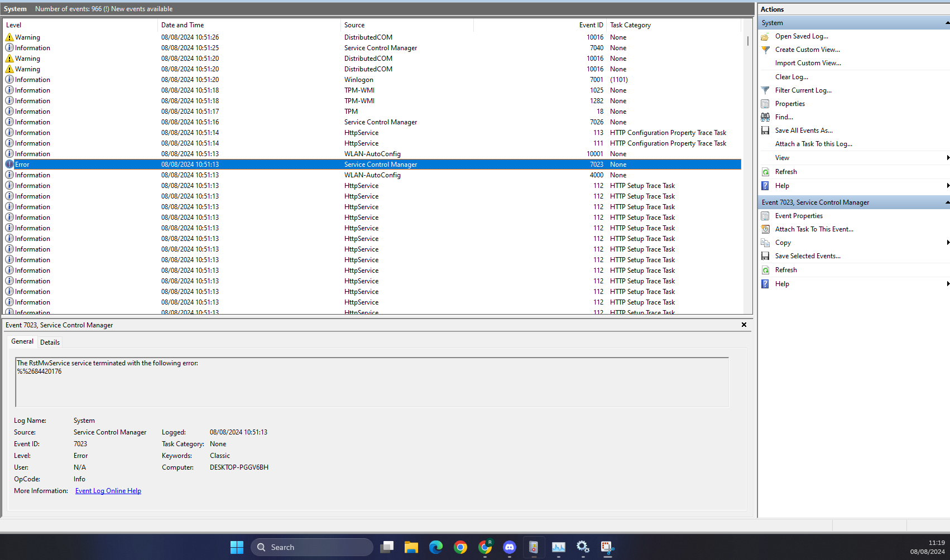Close the Event 7023 preview pane

pos(743,325)
